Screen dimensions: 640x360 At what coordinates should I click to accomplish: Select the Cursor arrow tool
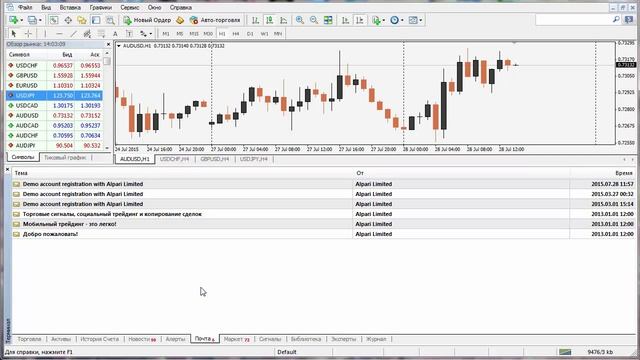tap(14, 33)
